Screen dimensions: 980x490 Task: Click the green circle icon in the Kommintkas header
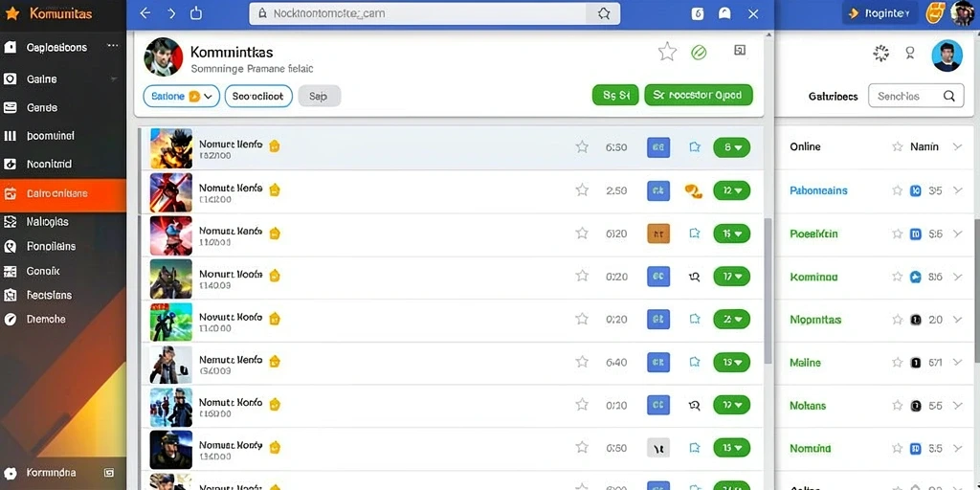[x=699, y=53]
